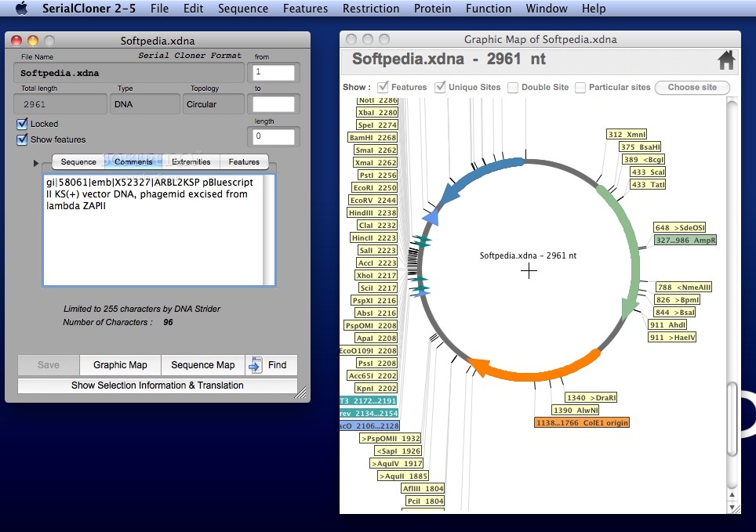This screenshot has height=532, width=756.
Task: Open the Edit menu
Action: (194, 8)
